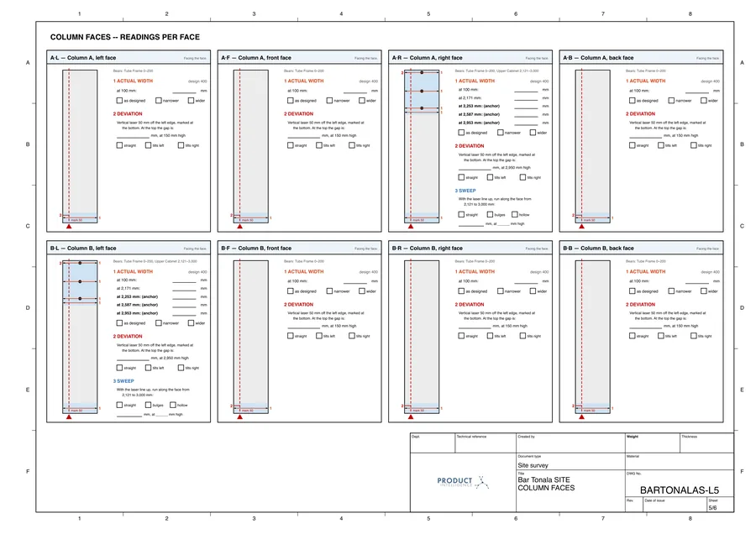Click the "at 100 mm" width line in A-F
Image resolution: width=756 pixels, height=534 pixels.
(355, 92)
